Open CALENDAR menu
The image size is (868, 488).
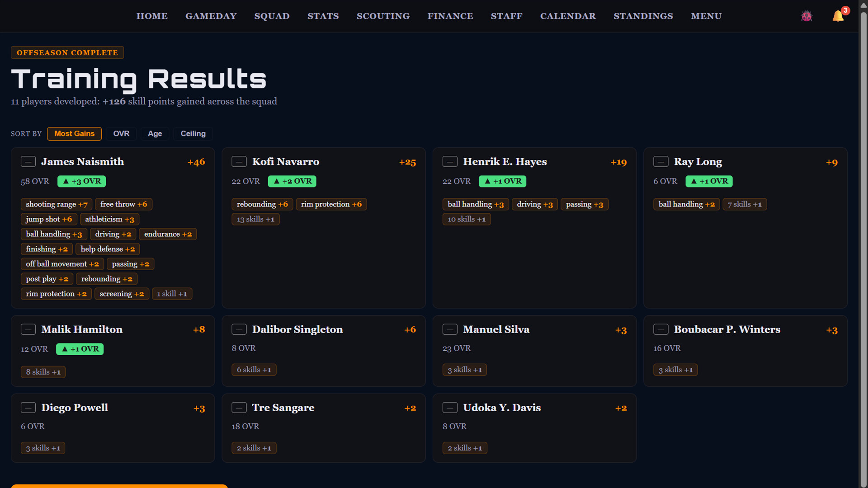pyautogui.click(x=568, y=16)
